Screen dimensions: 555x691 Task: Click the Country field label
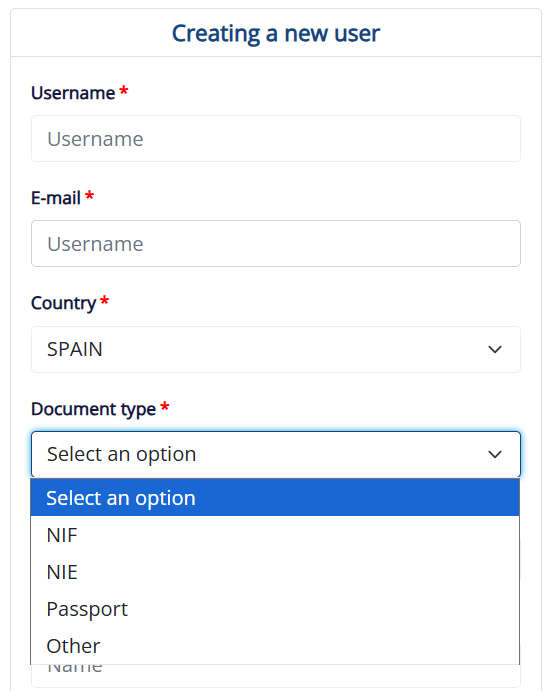[x=63, y=303]
